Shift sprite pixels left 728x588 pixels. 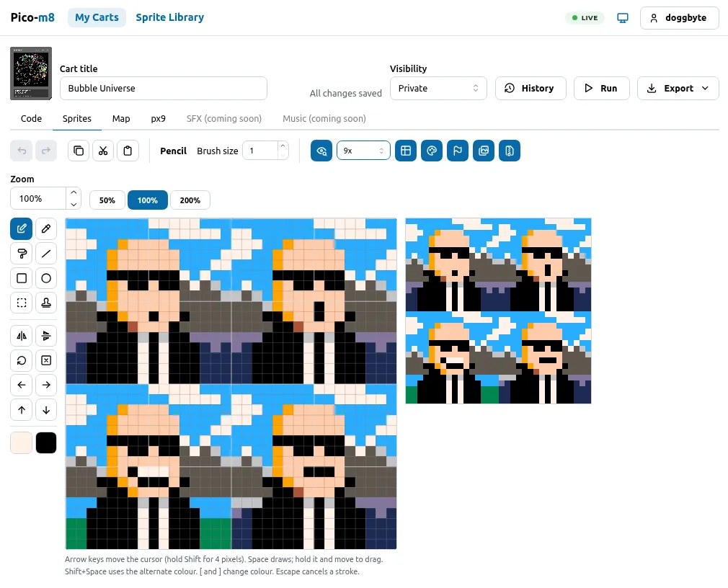point(22,385)
